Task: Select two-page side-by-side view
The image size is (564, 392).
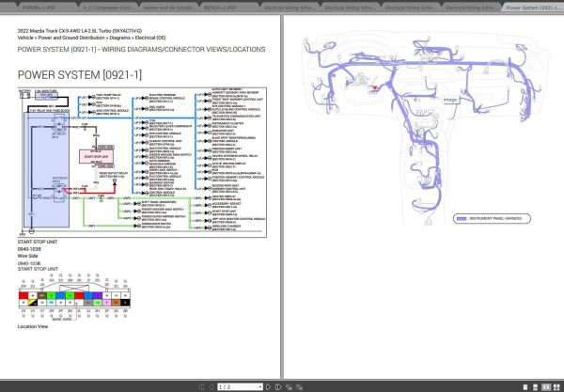Action: (x=546, y=387)
